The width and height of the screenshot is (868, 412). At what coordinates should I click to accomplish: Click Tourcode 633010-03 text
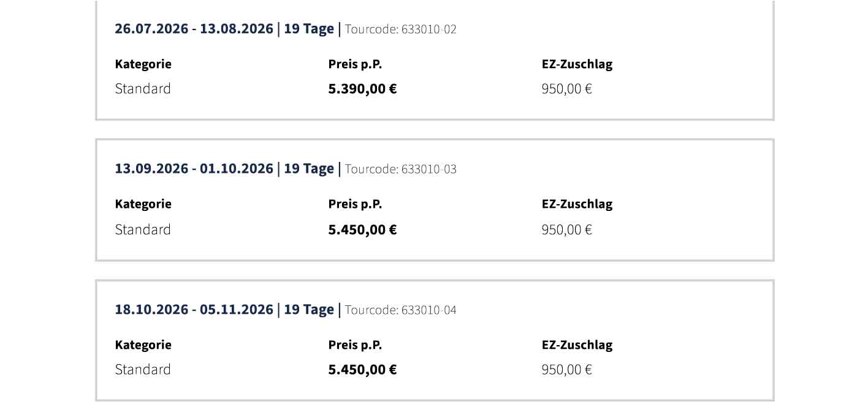point(401,169)
